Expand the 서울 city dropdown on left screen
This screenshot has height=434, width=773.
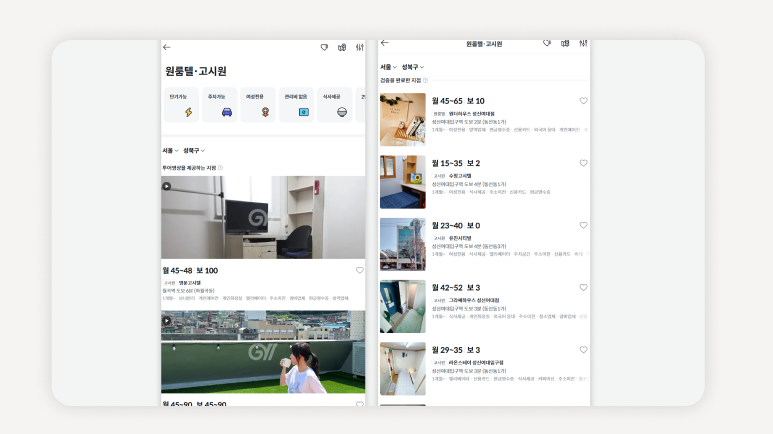(170, 150)
